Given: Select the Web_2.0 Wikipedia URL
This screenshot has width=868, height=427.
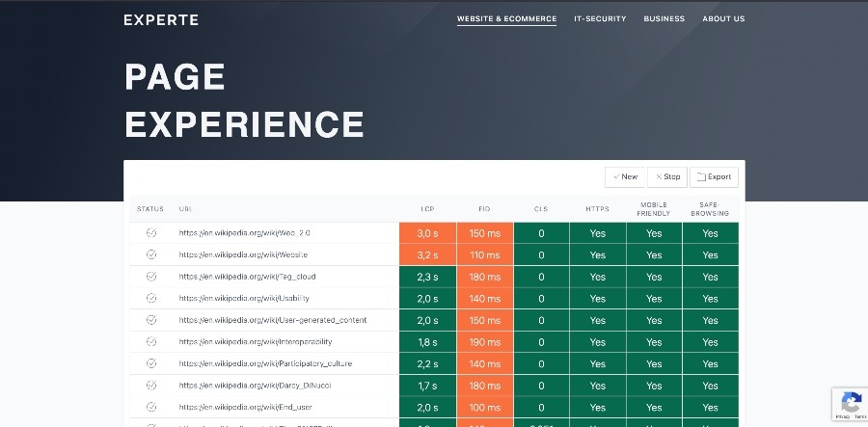Looking at the screenshot, I should 244,233.
